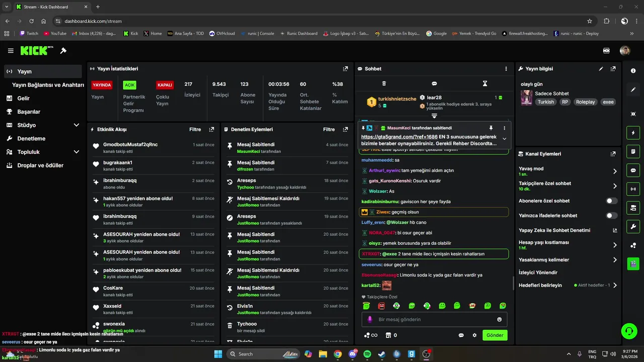Expand the Topluluk sidebar section
The image size is (644, 362).
tap(76, 152)
